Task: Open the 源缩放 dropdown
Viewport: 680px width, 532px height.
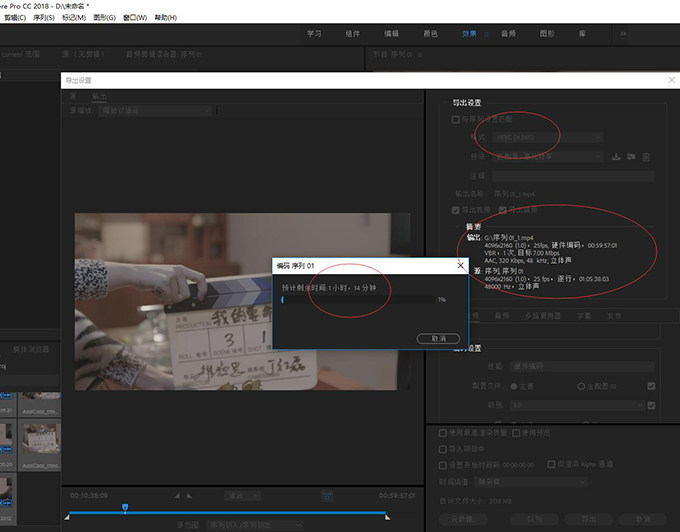Action: pyautogui.click(x=155, y=111)
